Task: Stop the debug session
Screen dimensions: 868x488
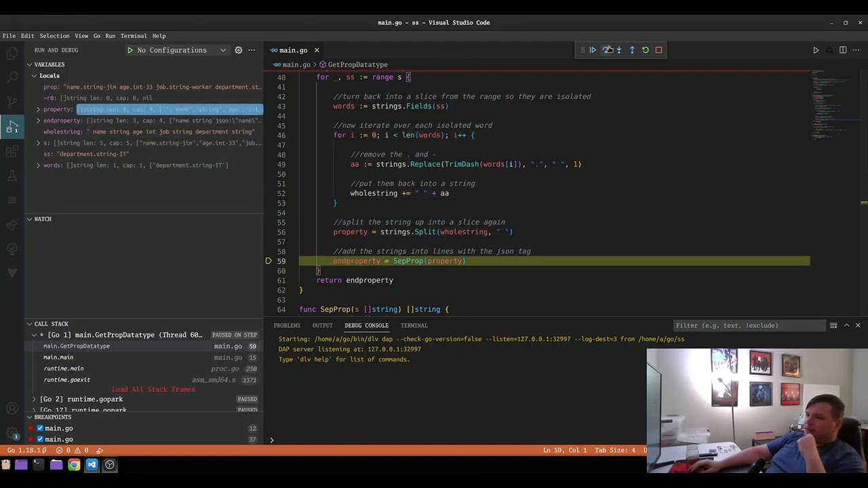Action: click(x=658, y=49)
